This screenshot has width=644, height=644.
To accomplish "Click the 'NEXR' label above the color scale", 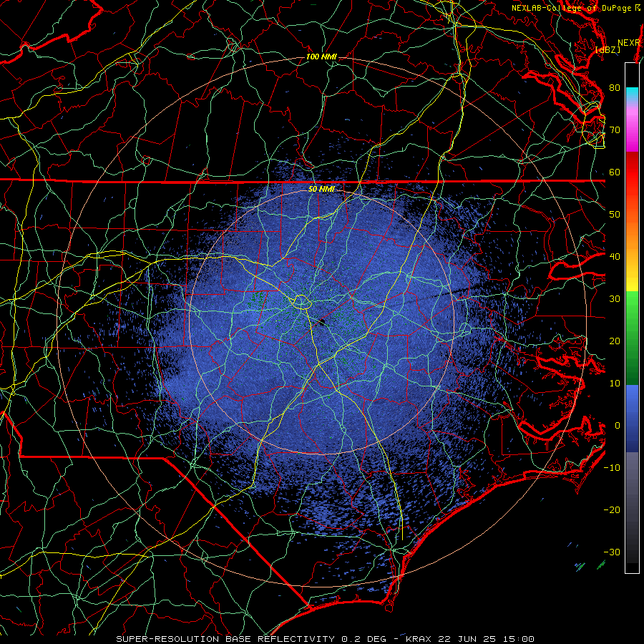I will pyautogui.click(x=629, y=43).
